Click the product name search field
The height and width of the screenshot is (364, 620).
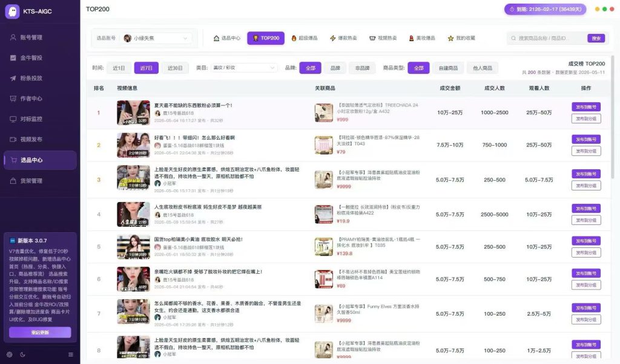click(547, 38)
